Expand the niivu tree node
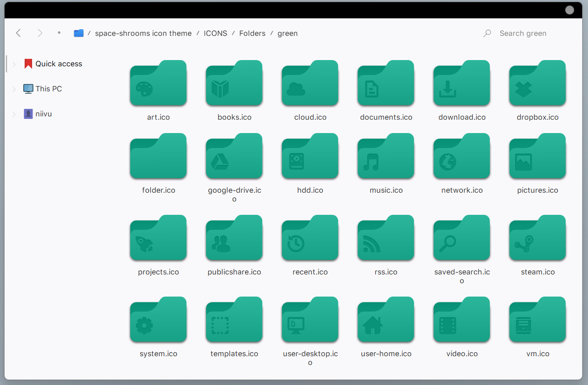Viewport: 588px width, 385px height. tap(14, 114)
